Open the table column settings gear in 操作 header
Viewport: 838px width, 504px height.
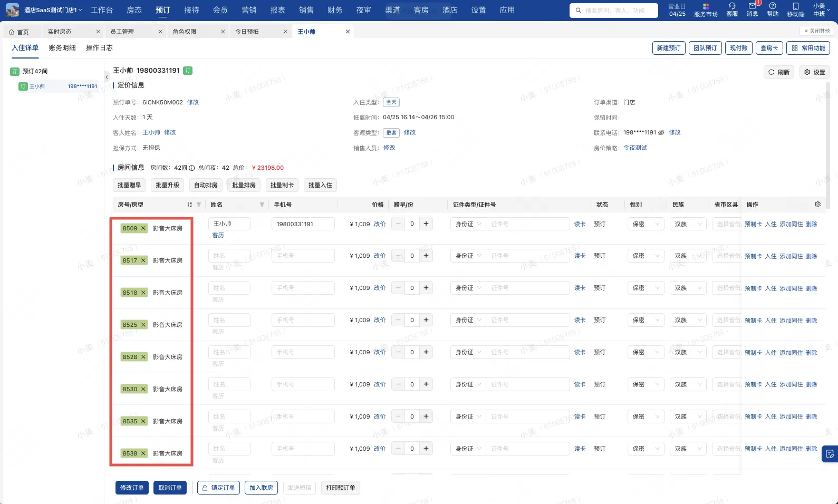click(817, 205)
